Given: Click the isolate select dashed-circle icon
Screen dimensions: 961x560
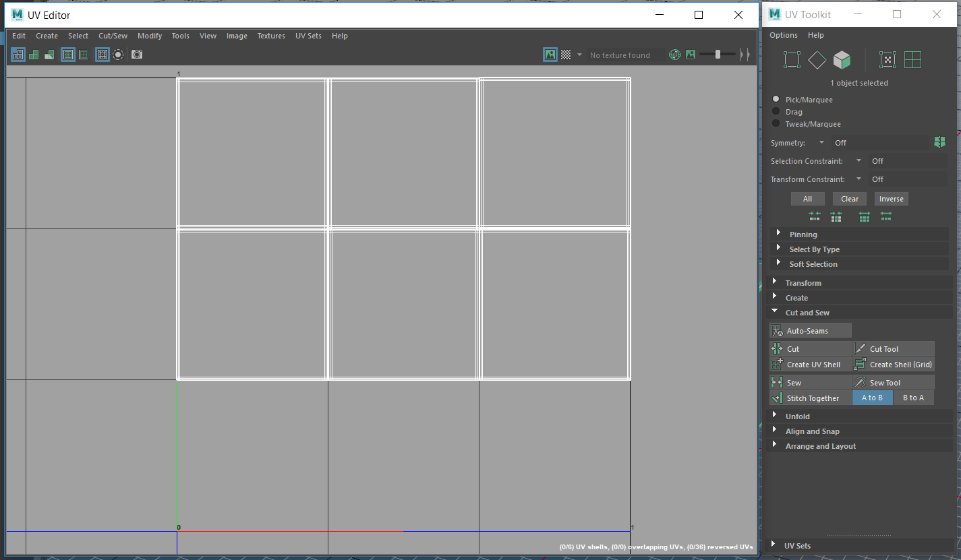Looking at the screenshot, I should coord(118,55).
